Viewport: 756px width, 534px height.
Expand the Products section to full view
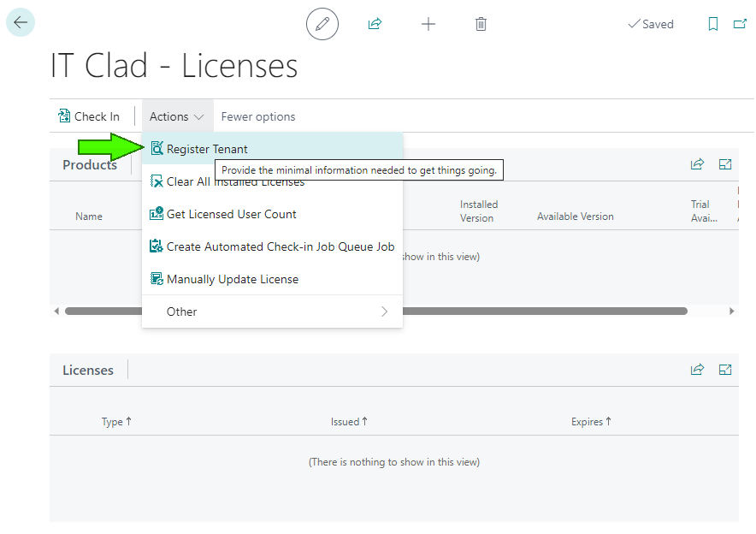coord(725,164)
